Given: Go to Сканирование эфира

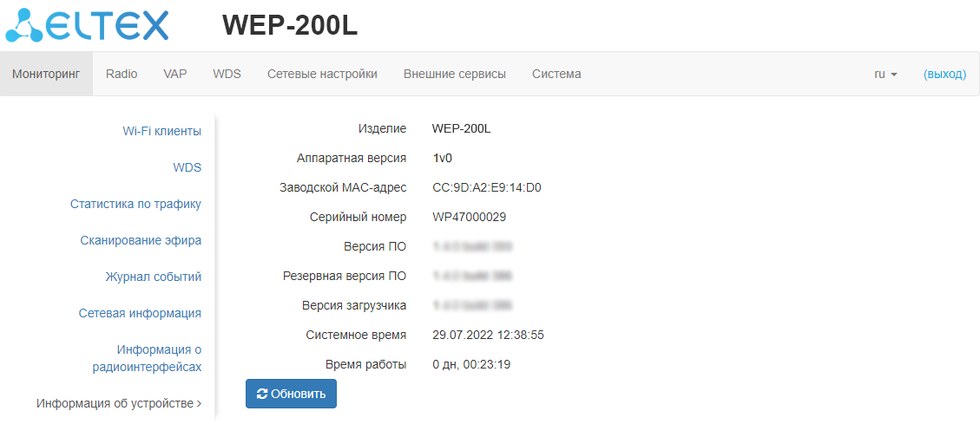Looking at the screenshot, I should [x=141, y=240].
